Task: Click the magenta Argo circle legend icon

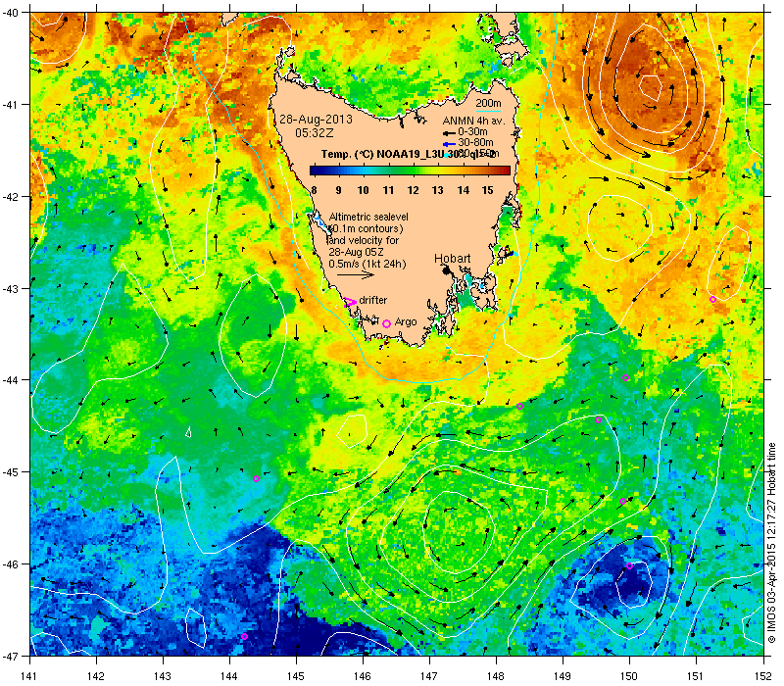Action: [386, 324]
